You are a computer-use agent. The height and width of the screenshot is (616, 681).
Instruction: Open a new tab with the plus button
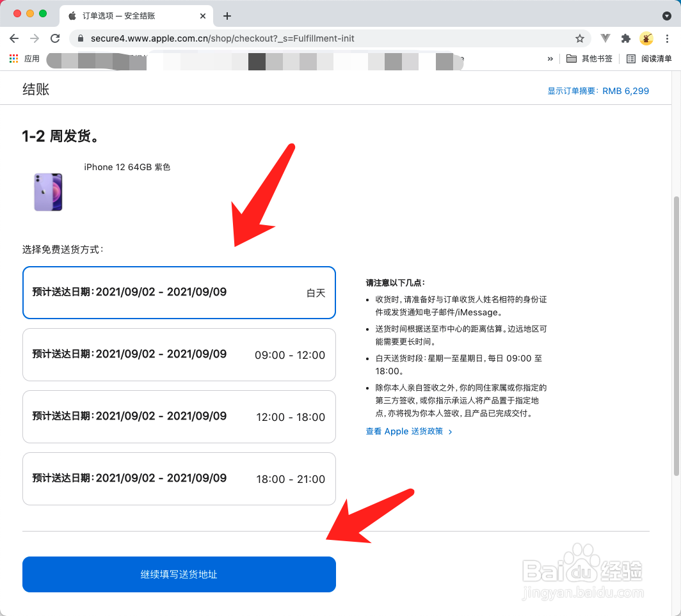tap(227, 16)
